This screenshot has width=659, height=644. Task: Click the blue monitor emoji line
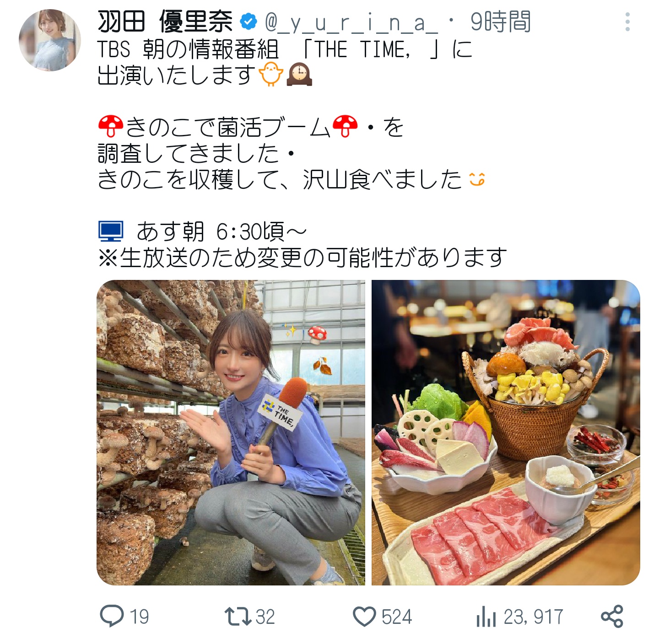[203, 231]
